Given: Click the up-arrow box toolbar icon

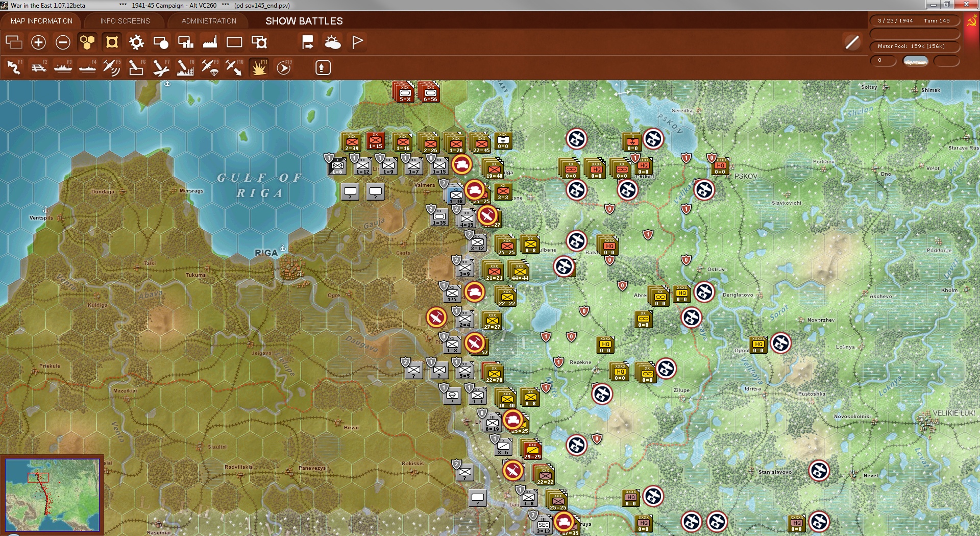Looking at the screenshot, I should coord(323,68).
